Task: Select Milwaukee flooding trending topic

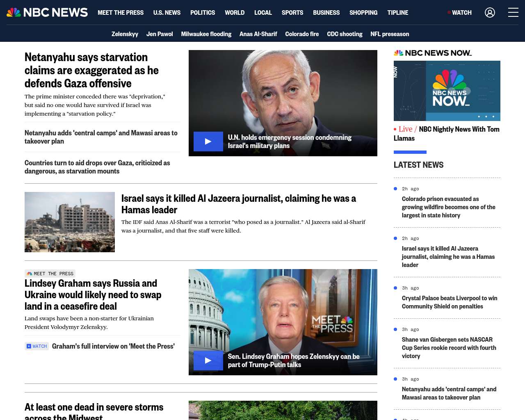Action: click(206, 34)
